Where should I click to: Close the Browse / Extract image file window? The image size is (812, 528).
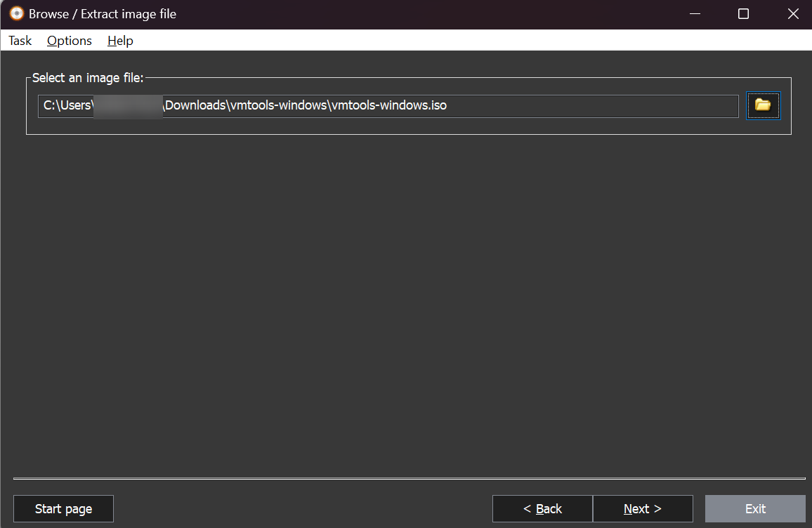792,14
